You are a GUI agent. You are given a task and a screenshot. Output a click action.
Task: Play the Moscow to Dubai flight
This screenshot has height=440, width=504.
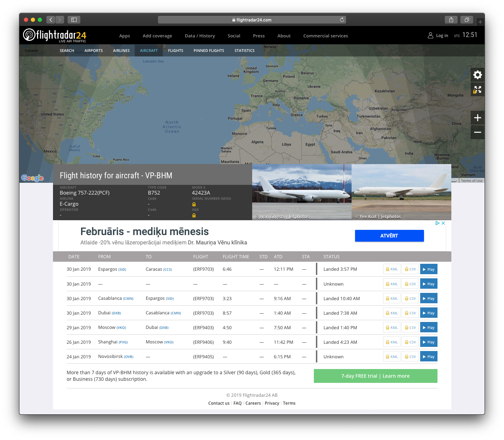428,327
